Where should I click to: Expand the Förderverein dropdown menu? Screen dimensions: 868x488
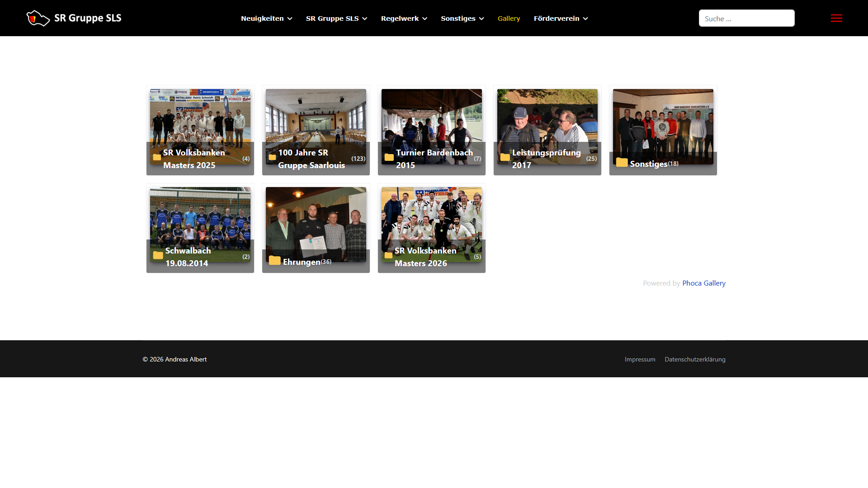(x=561, y=19)
